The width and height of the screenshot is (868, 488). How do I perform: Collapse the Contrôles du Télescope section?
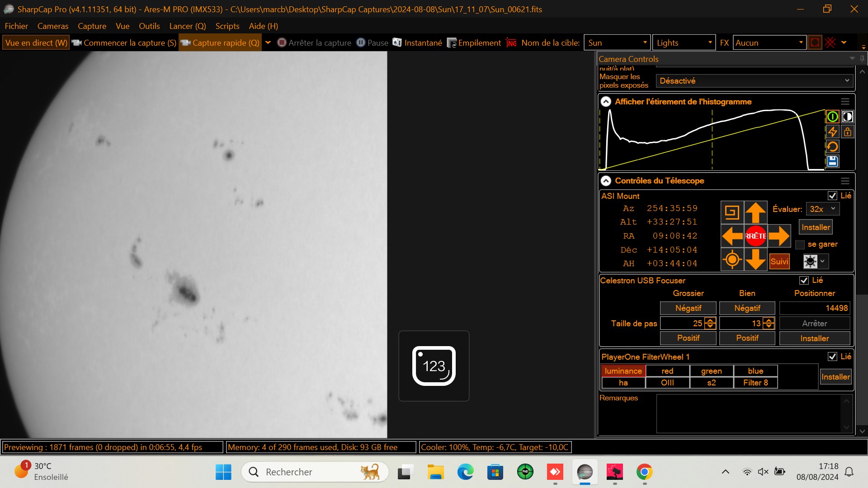(x=606, y=181)
